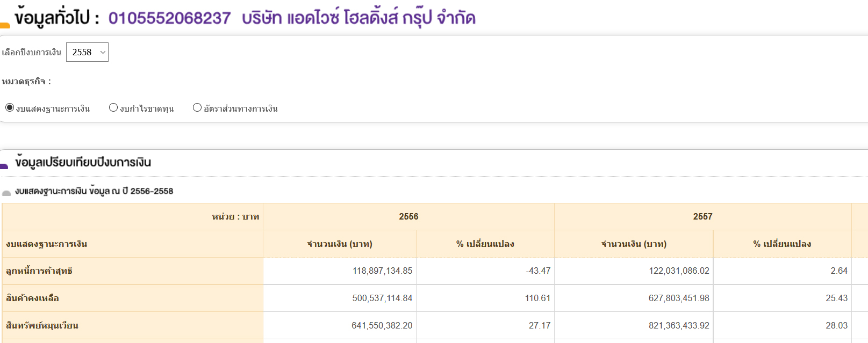The height and width of the screenshot is (343, 868).
Task: Click the 2557 year column header
Action: click(702, 217)
